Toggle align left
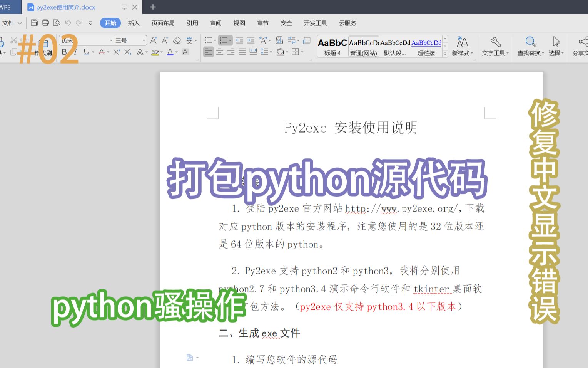The image size is (588, 368). pos(209,52)
